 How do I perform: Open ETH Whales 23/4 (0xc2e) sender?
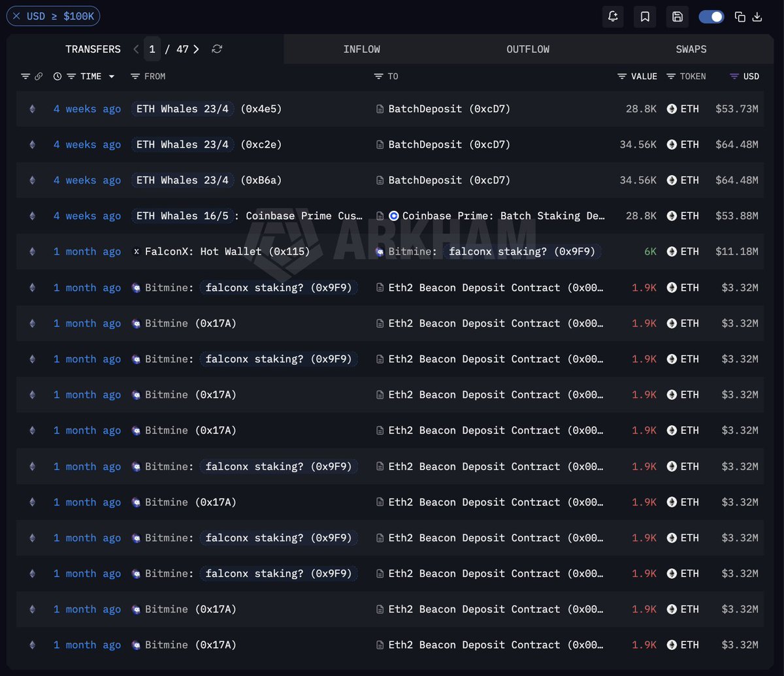(206, 144)
